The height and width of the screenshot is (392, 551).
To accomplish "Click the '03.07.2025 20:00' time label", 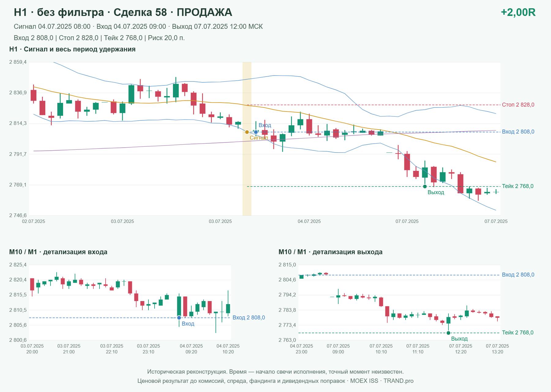I will (x=32, y=349).
